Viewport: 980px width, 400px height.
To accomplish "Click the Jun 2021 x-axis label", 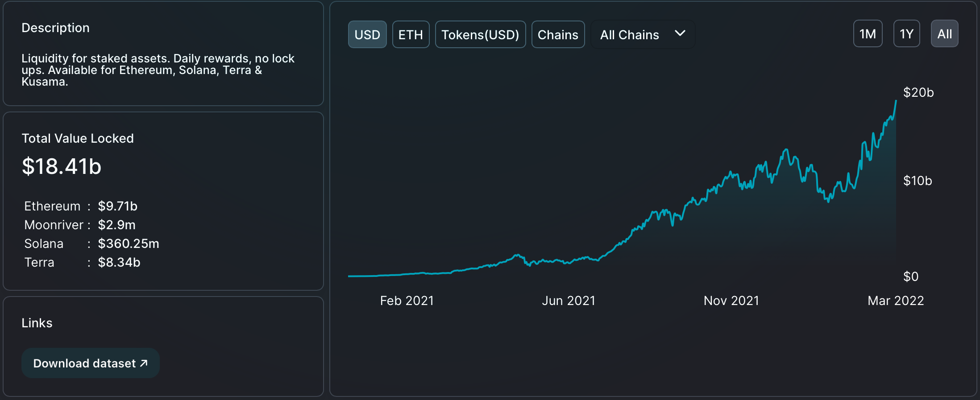I will [x=568, y=301].
